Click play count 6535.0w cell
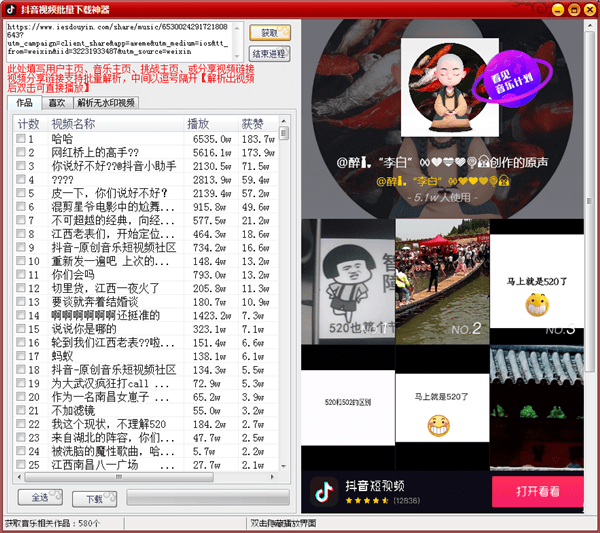Screen dimensions: 600x533 (x=212, y=139)
